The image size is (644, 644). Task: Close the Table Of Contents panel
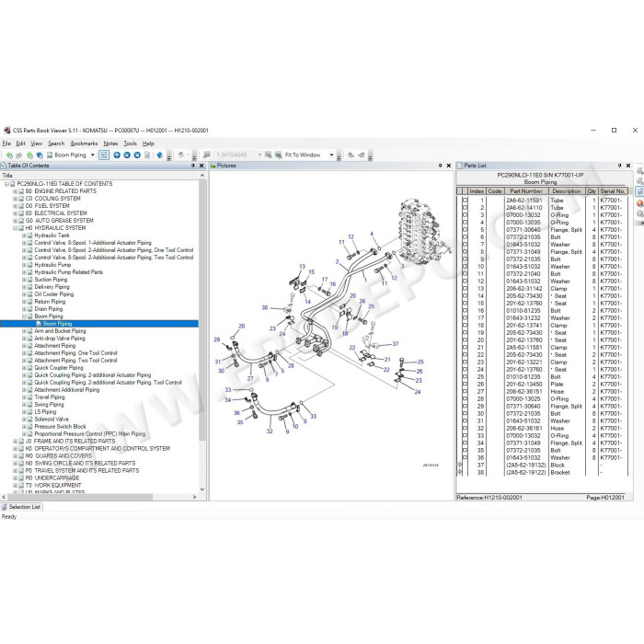click(x=201, y=166)
